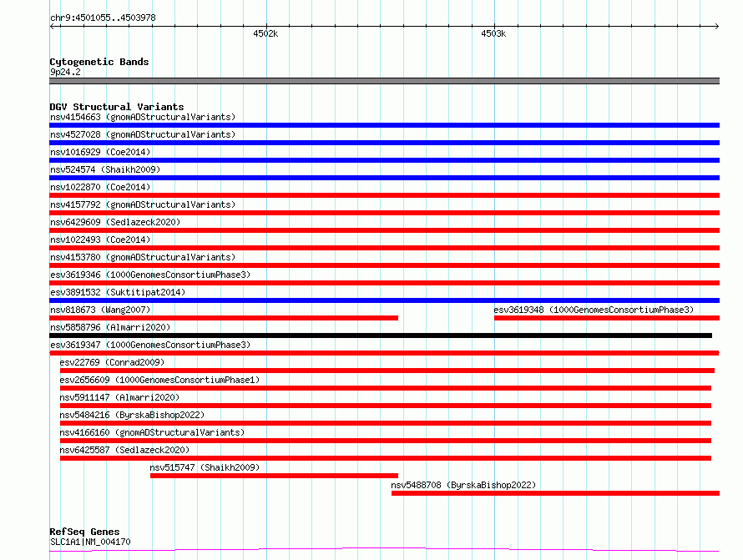
Task: Click the red esv3619348 variant bar
Action: 607,318
